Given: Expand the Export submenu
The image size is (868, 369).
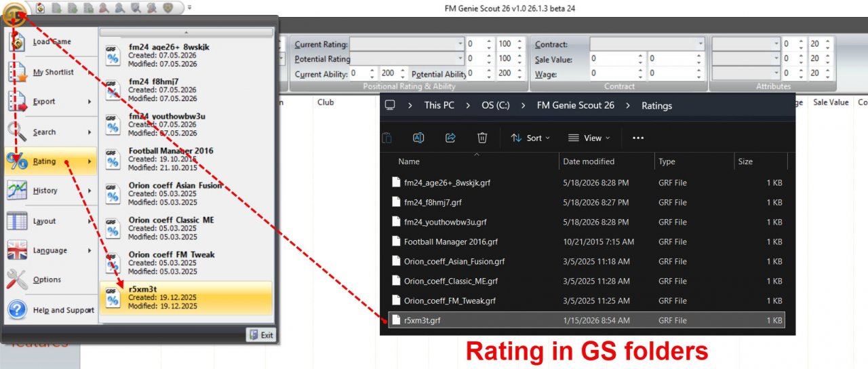Looking at the screenshot, I should pyautogui.click(x=51, y=102).
